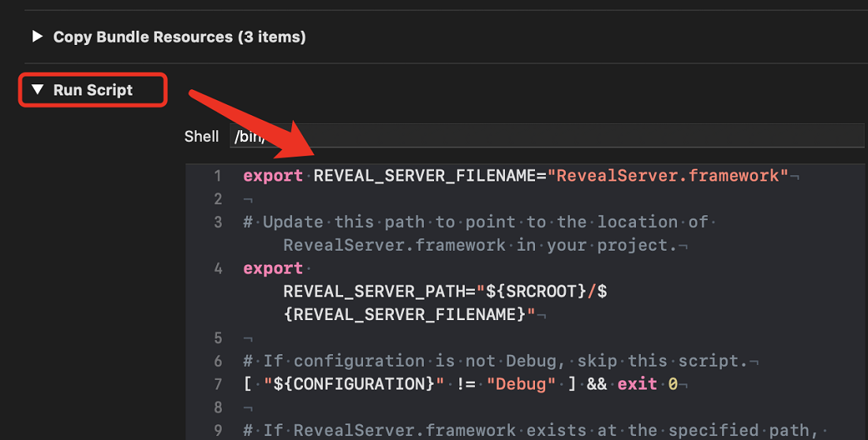Click REVEAL_SERVER_PATH assignment text
Viewport: 868px width, 440px height.
(x=445, y=292)
